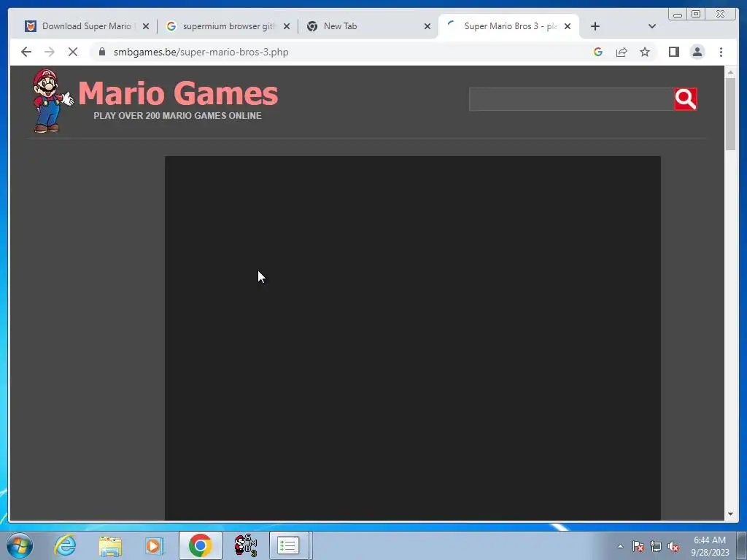Open Action Center flag icon
The width and height of the screenshot is (747, 560).
[x=638, y=546]
